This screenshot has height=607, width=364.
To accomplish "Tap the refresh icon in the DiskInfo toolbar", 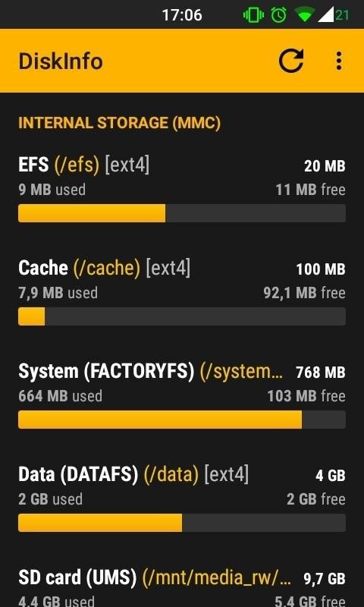I will tap(291, 61).
